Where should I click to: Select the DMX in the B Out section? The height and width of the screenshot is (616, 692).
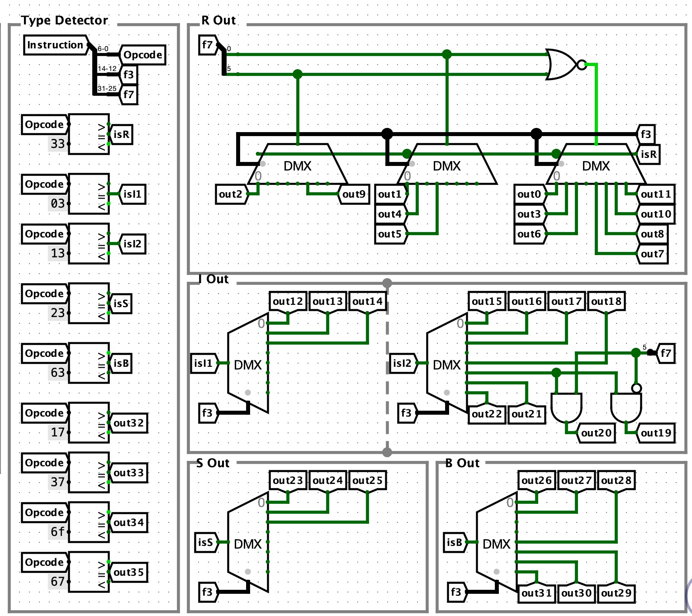[x=497, y=542]
